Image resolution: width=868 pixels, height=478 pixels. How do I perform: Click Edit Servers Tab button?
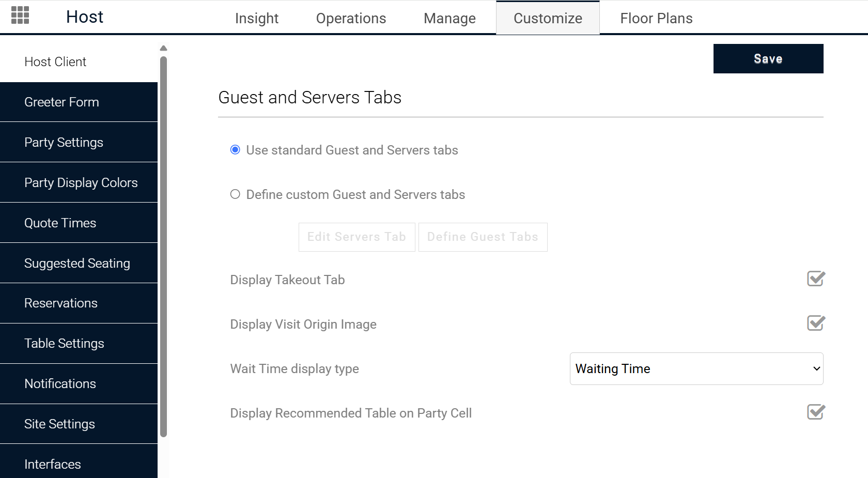click(357, 237)
